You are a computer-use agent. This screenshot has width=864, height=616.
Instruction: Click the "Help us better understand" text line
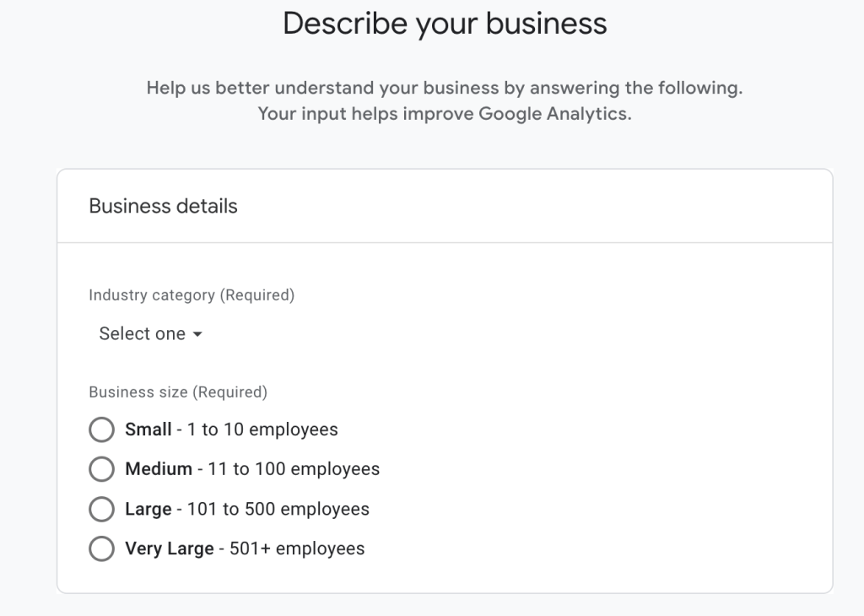click(445, 88)
